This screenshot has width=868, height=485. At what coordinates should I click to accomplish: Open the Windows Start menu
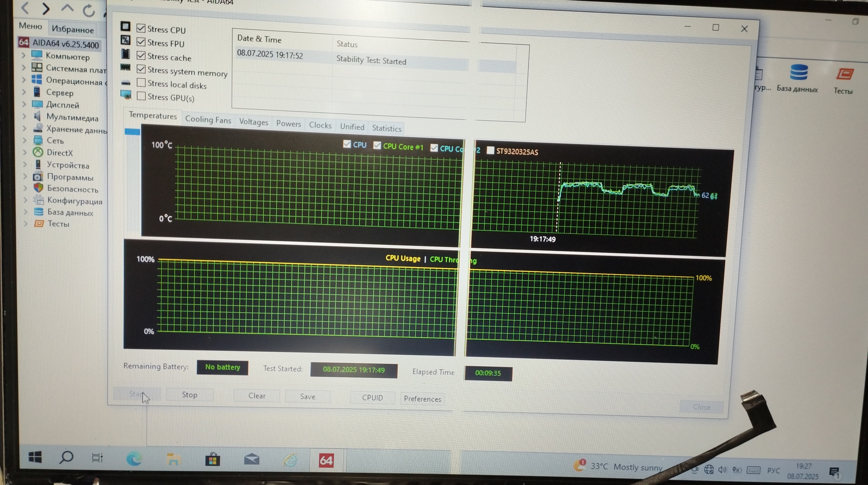pyautogui.click(x=35, y=457)
